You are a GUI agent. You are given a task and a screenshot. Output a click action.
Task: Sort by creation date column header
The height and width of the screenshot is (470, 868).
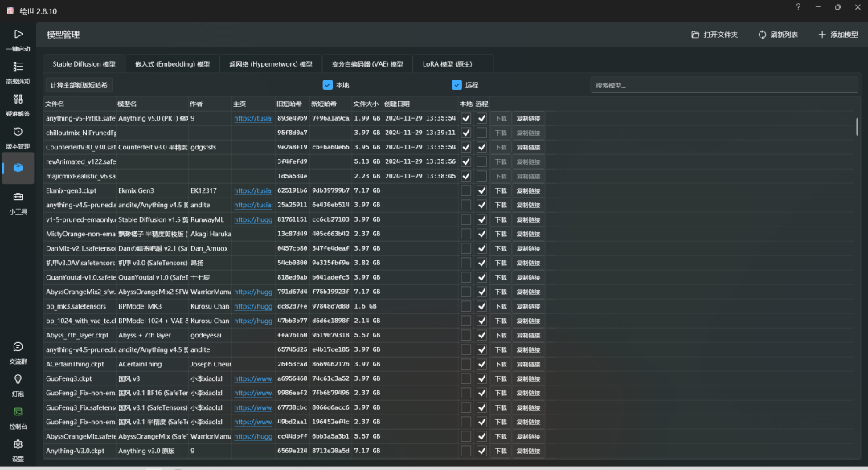click(420, 104)
